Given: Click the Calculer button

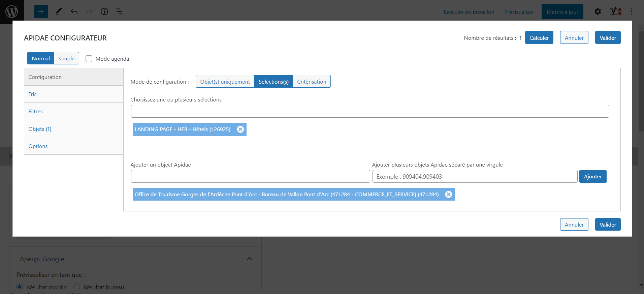Looking at the screenshot, I should pyautogui.click(x=539, y=38).
